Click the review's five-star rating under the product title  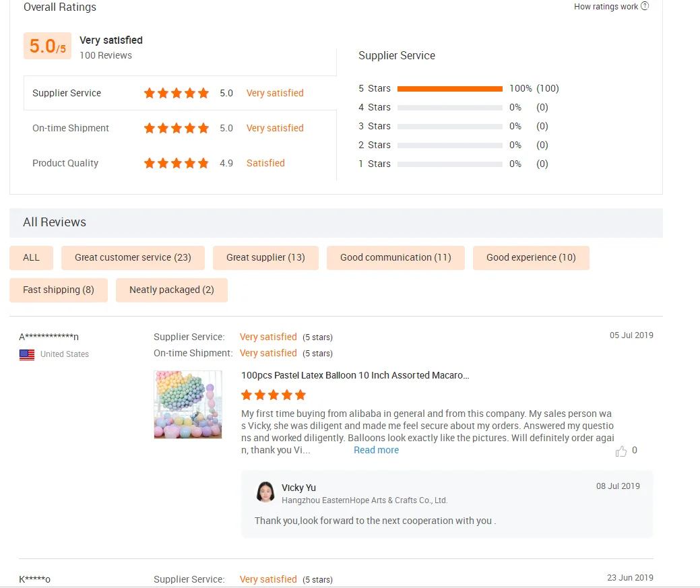[x=273, y=395]
